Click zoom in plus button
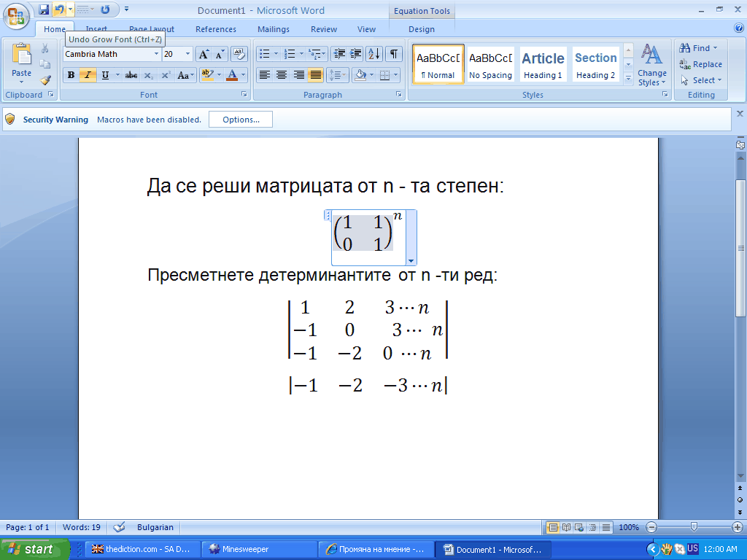 coord(738,527)
